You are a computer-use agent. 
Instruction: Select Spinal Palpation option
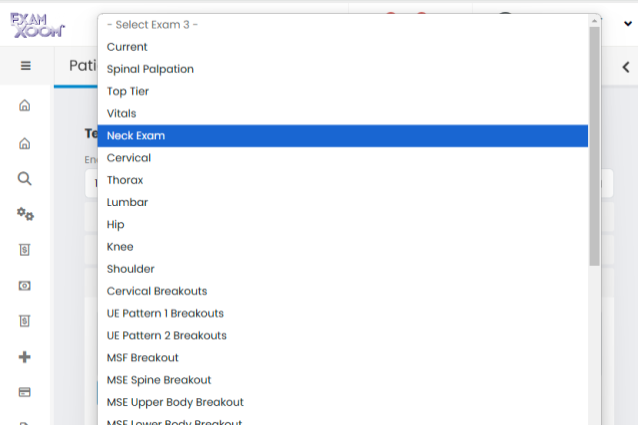(150, 69)
